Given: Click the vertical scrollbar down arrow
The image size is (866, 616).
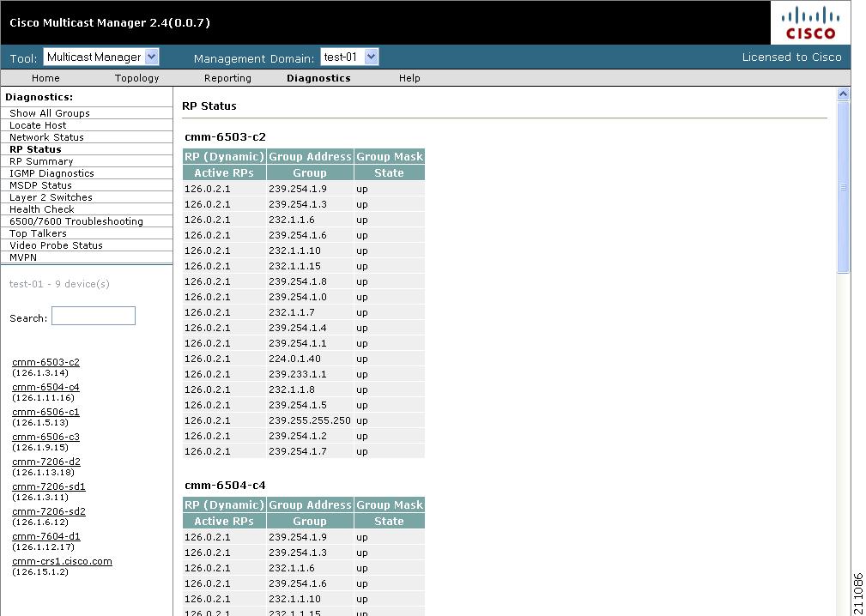Looking at the screenshot, I should tap(843, 610).
